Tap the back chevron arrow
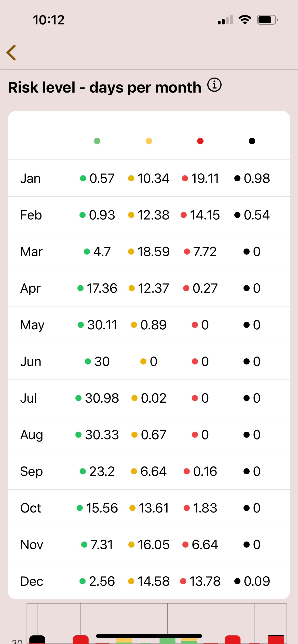 pyautogui.click(x=11, y=53)
